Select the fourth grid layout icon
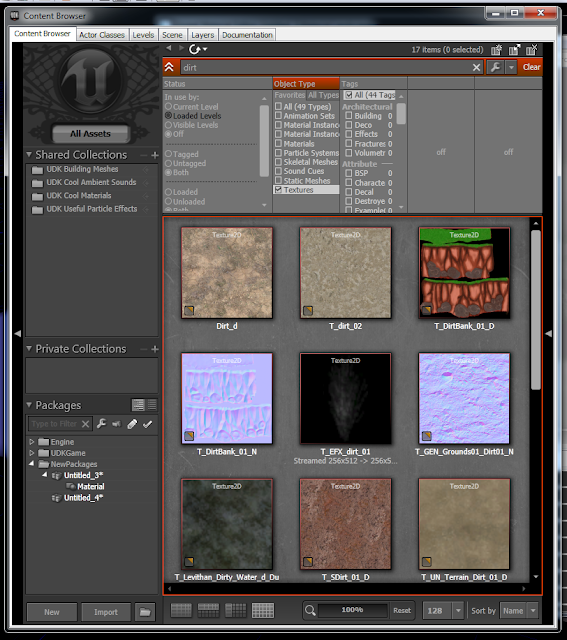The width and height of the screenshot is (567, 640). 263,611
